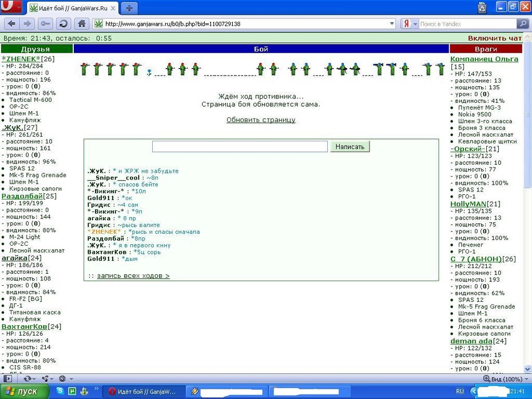
Task: Open player Раздолбай profile link
Action: pos(22,196)
